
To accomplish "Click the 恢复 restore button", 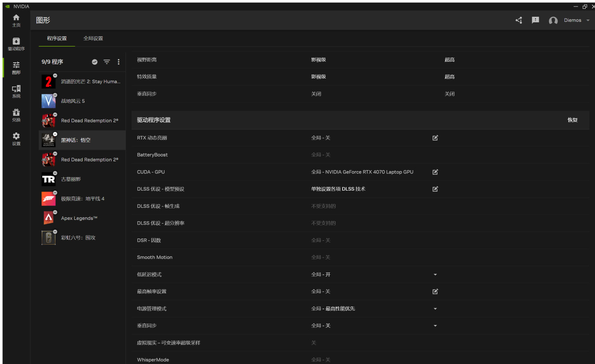I will (x=572, y=120).
